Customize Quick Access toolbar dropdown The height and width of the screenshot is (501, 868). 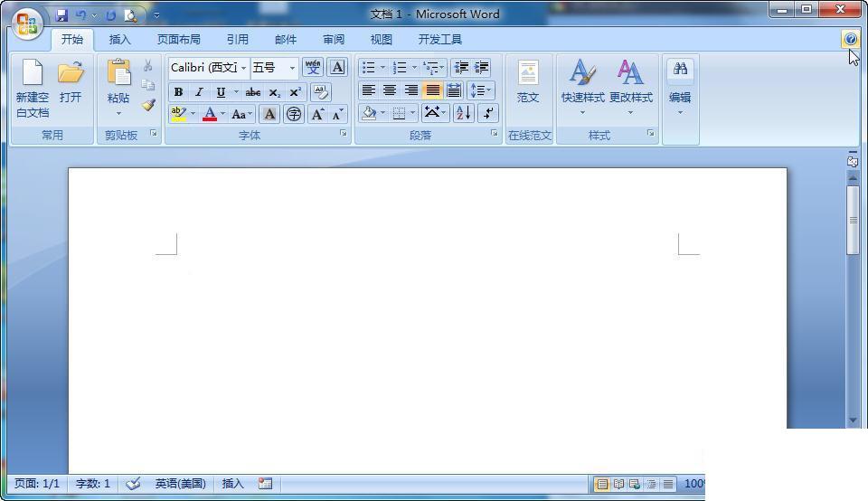coord(156,15)
